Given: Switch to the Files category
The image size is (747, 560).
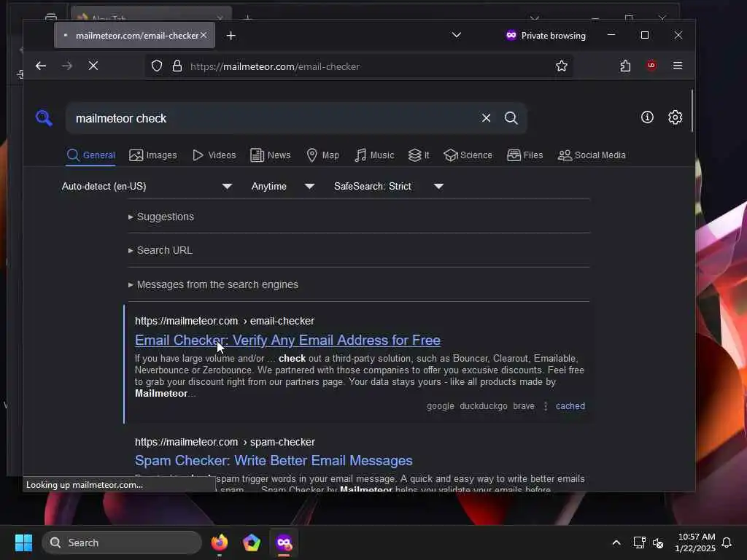Looking at the screenshot, I should pos(525,155).
